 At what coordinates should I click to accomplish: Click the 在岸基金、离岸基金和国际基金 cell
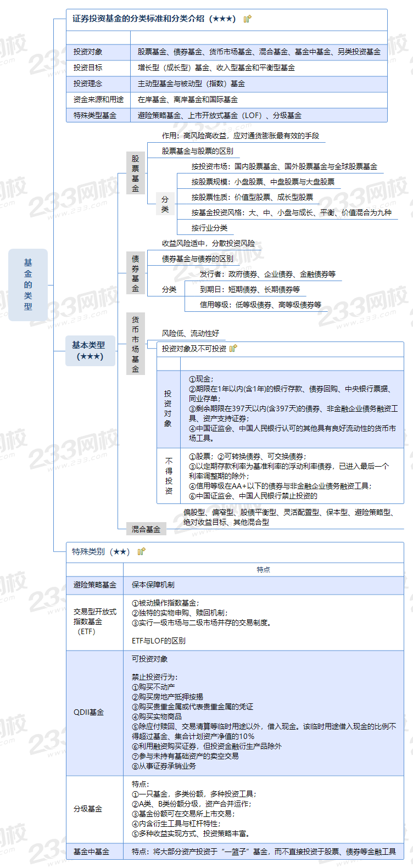pos(259,99)
